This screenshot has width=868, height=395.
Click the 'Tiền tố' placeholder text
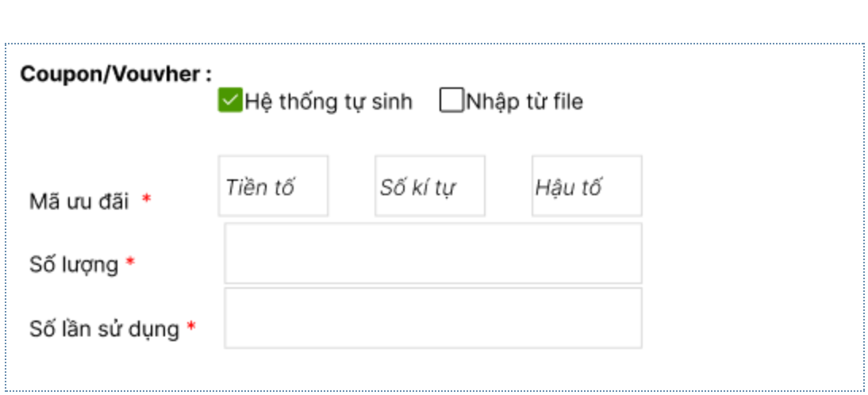(x=262, y=188)
